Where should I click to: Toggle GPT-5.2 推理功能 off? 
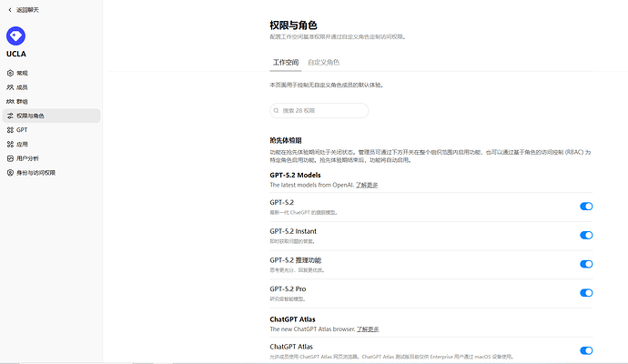pos(586,264)
